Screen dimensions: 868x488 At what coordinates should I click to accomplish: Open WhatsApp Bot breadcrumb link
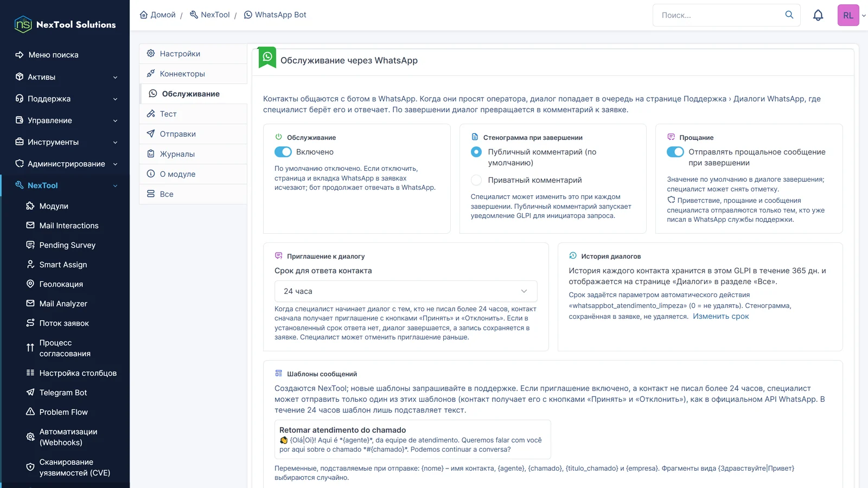(x=275, y=15)
